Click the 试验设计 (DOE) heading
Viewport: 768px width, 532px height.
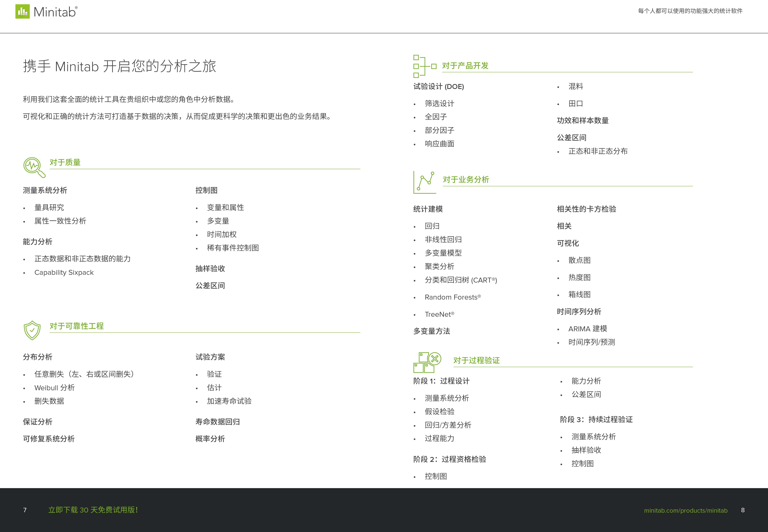coord(439,87)
